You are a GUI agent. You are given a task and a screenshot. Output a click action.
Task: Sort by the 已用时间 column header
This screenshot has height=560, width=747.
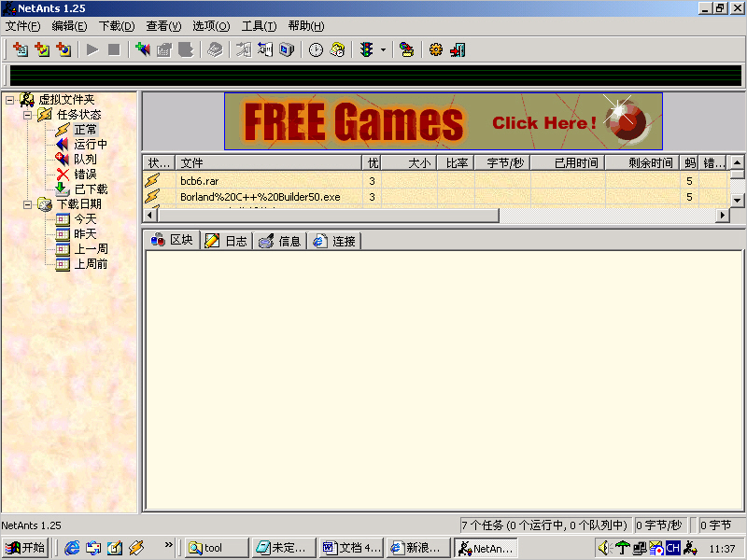(568, 162)
